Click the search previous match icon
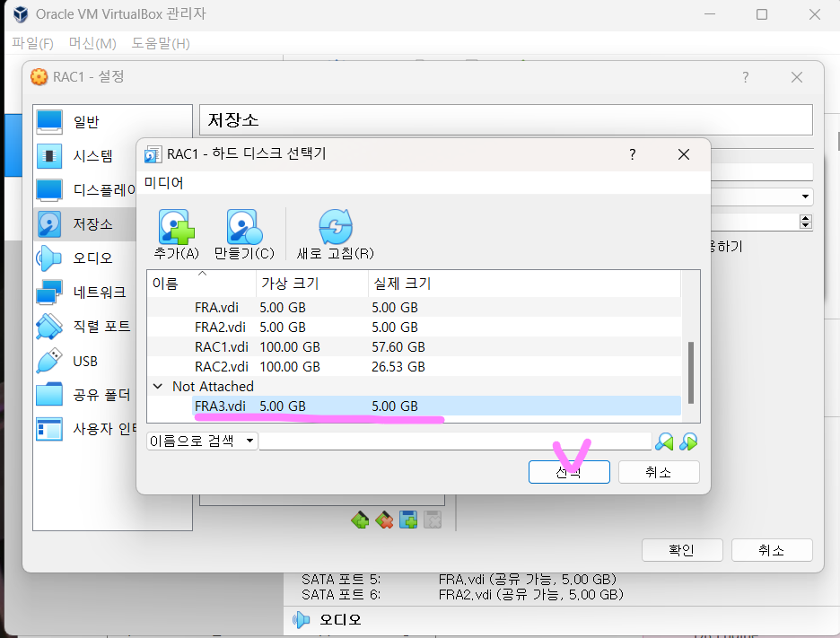This screenshot has height=638, width=840. pyautogui.click(x=664, y=442)
